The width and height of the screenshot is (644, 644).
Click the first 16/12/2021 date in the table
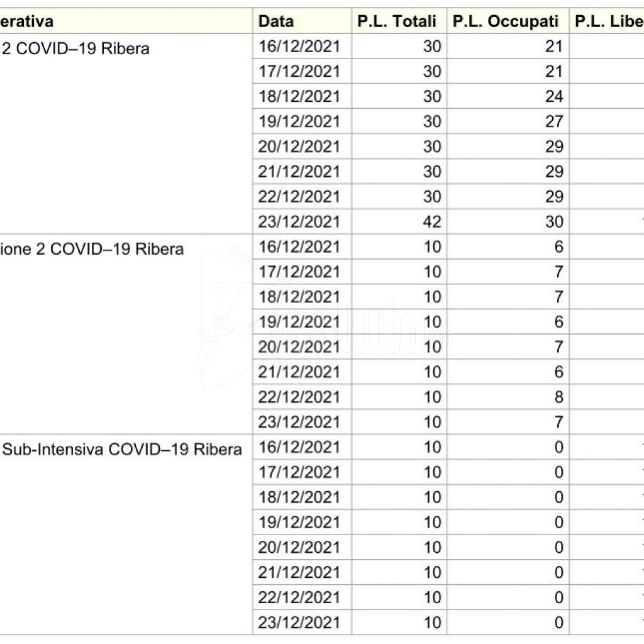[299, 46]
